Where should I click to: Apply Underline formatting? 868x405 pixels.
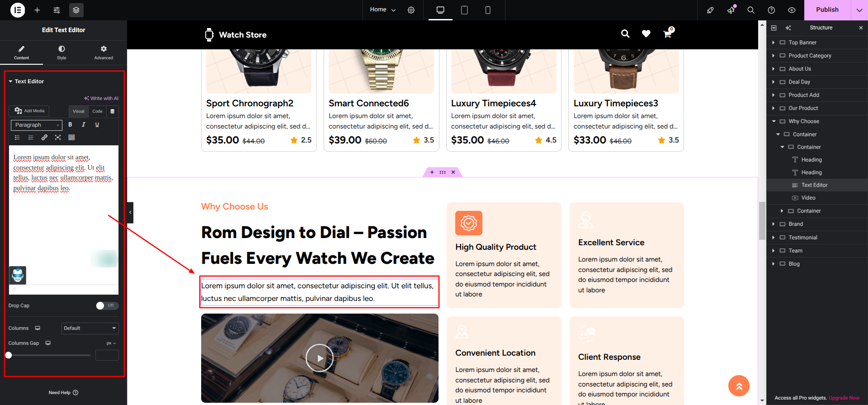[97, 125]
